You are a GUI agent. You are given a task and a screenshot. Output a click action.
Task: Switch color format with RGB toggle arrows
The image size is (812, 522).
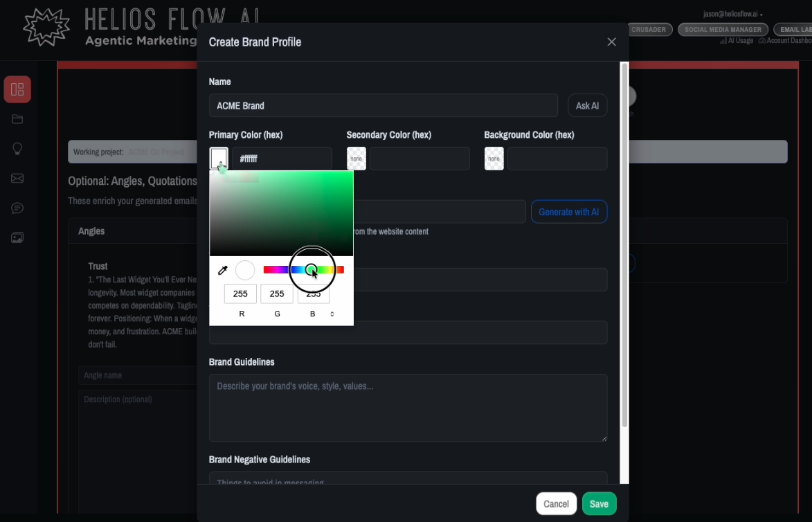coord(332,314)
